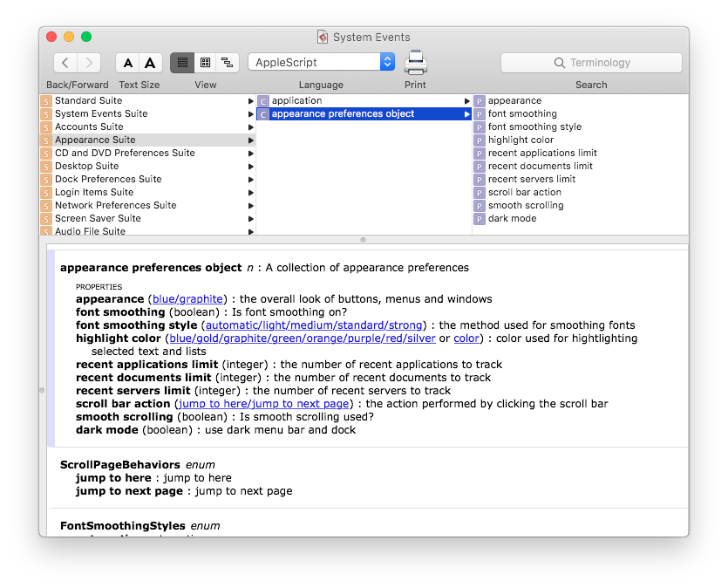Viewport: 728px width, 588px height.
Task: Open jump to here/jump to next page link
Action: 263,404
